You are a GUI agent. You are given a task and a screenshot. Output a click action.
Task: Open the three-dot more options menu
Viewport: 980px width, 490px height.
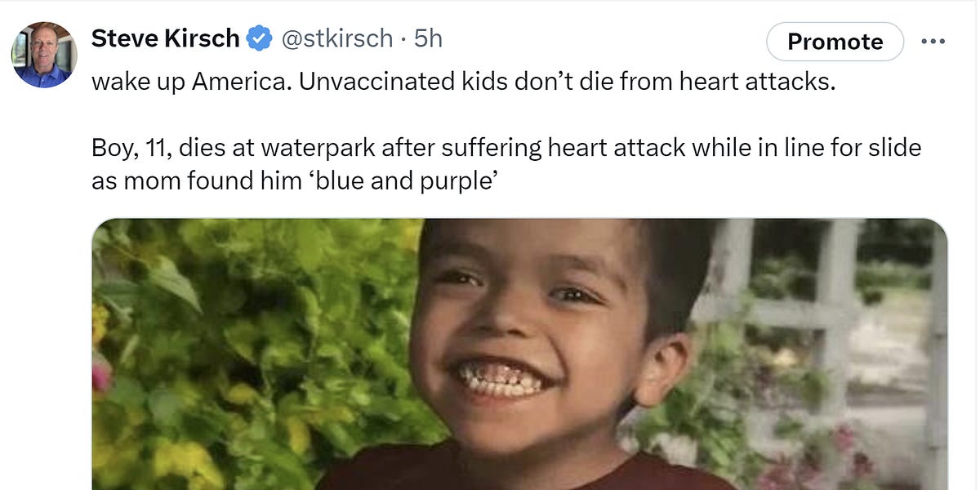click(932, 42)
